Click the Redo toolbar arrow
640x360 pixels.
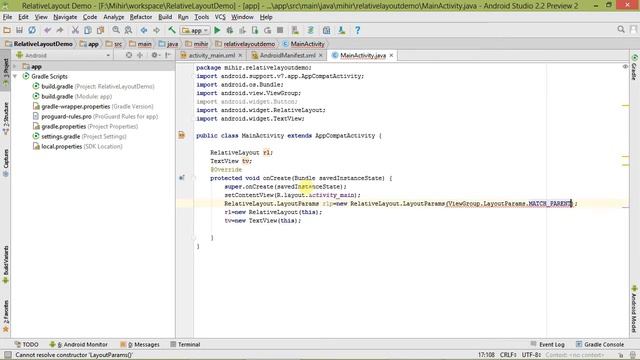(60, 30)
